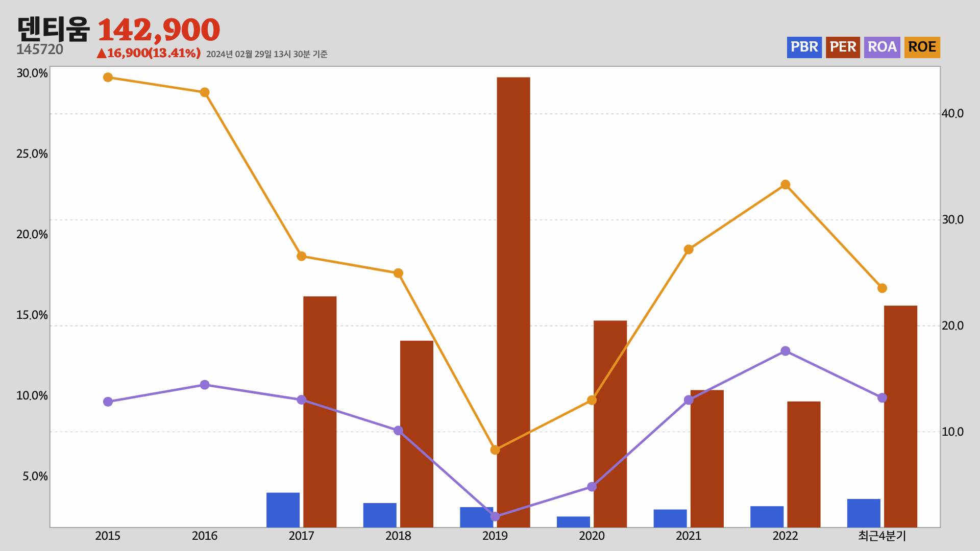Click the 2019 x-axis label

(x=495, y=536)
